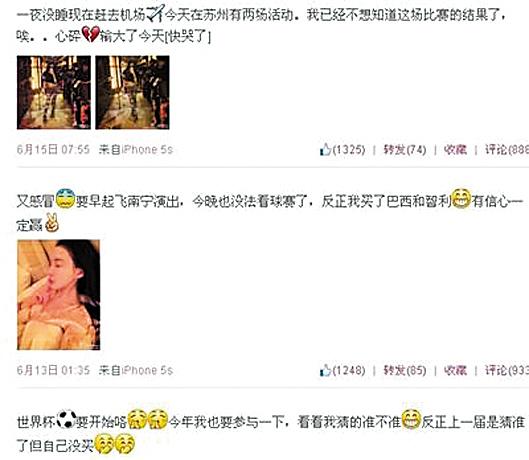Like the June 15 post thumbs-up icon

pos(325,150)
